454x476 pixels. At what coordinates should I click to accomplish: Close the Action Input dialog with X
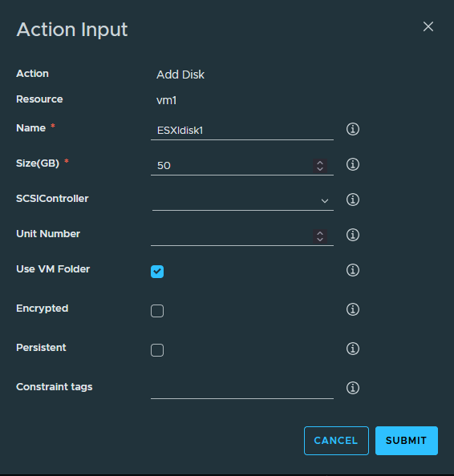pyautogui.click(x=428, y=26)
